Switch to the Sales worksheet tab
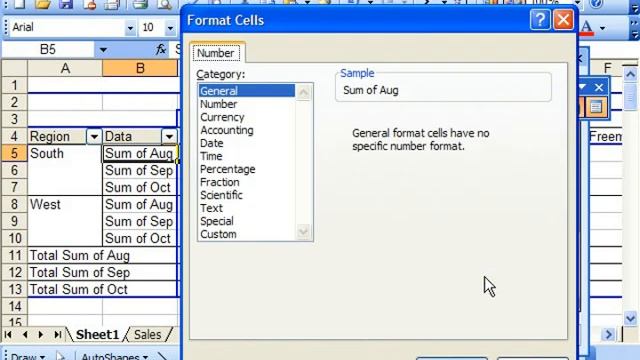 click(147, 335)
